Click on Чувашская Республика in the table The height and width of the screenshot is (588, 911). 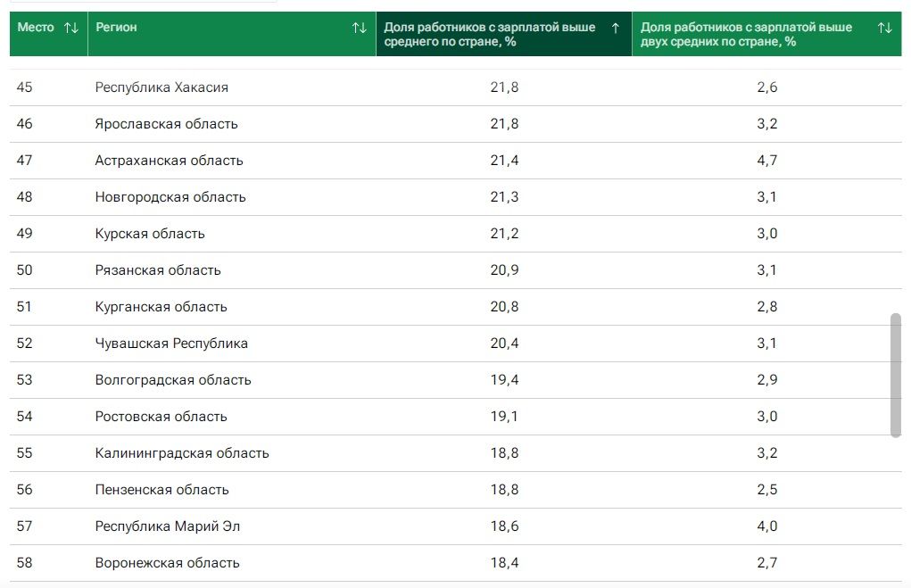[x=171, y=344]
